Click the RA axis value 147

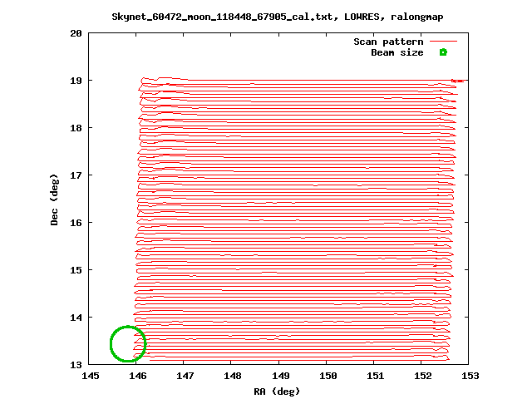(x=185, y=376)
